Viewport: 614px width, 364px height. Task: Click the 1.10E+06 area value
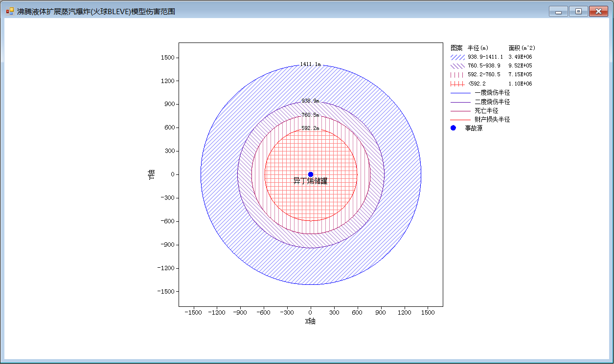pos(521,84)
